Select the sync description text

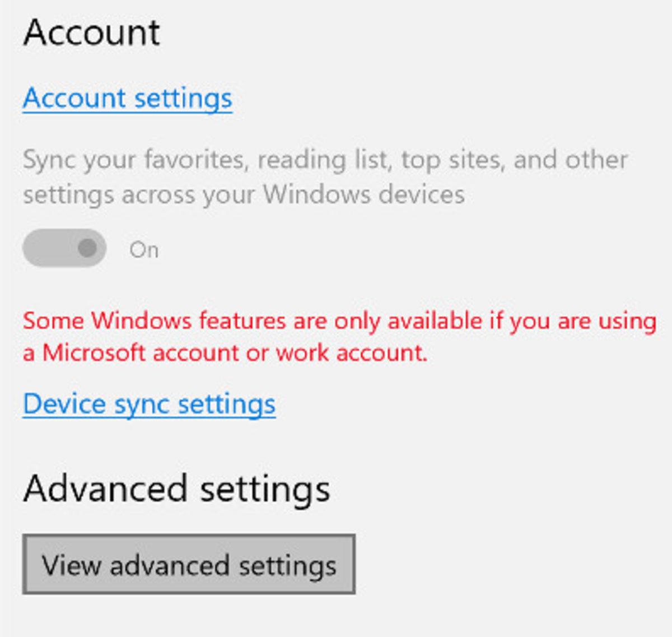click(x=325, y=176)
